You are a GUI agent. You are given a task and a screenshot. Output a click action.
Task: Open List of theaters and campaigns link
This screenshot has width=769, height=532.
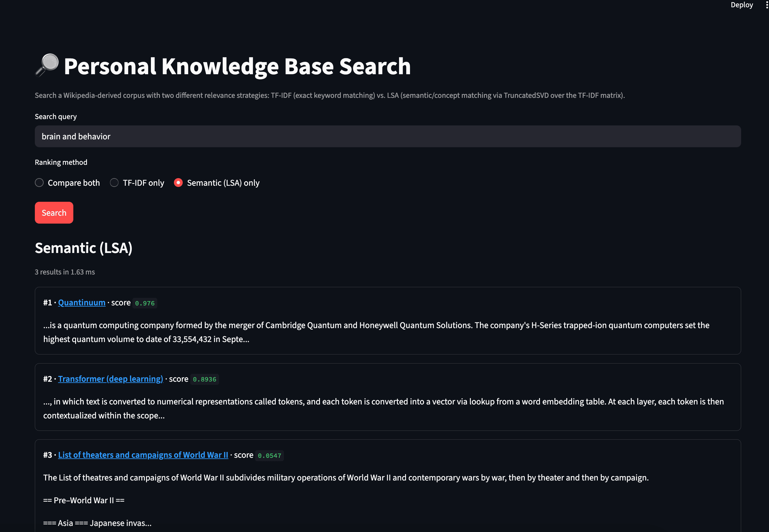coord(143,455)
